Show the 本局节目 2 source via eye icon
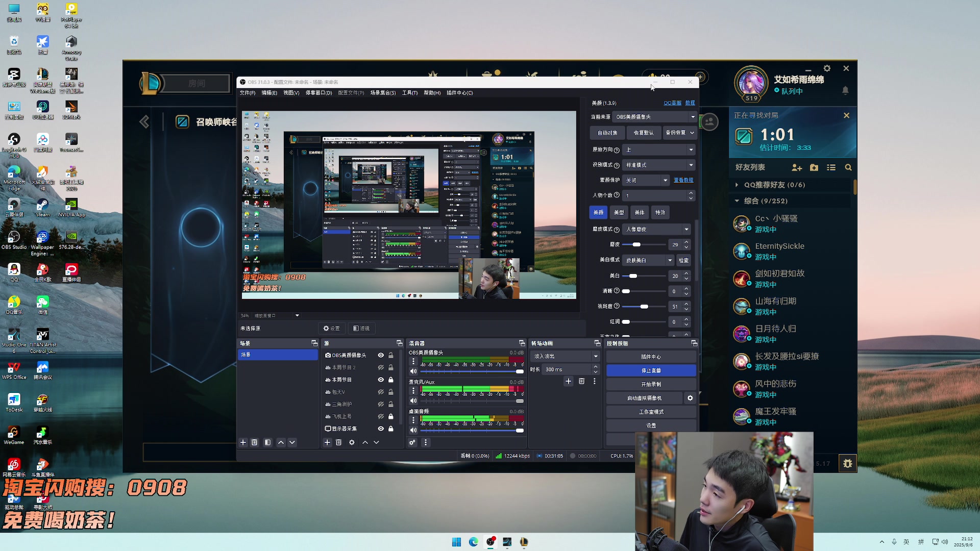 click(381, 367)
